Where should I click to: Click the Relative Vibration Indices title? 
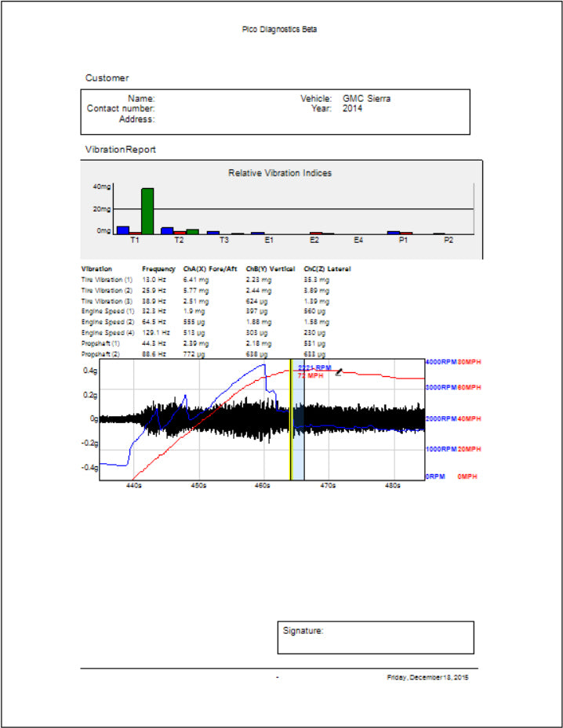pyautogui.click(x=280, y=172)
